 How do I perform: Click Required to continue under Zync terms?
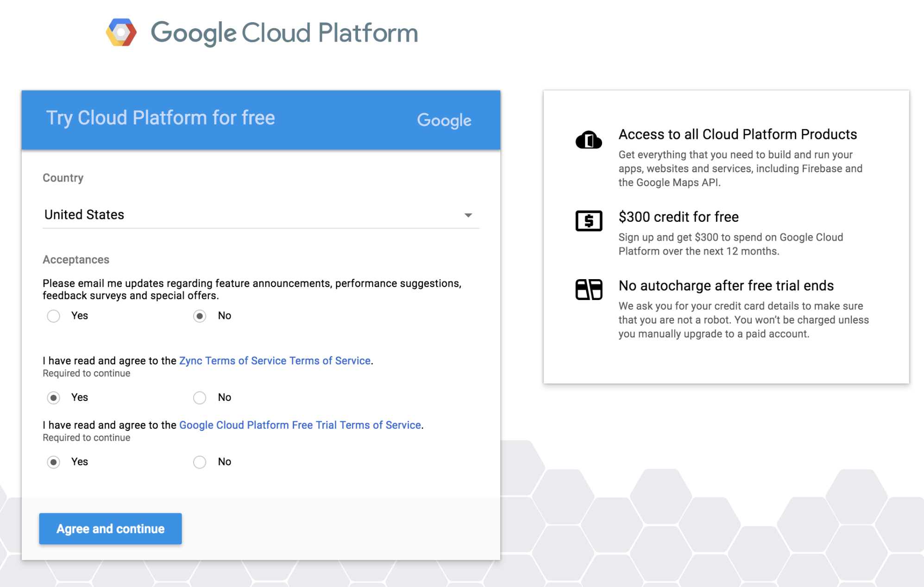[87, 373]
